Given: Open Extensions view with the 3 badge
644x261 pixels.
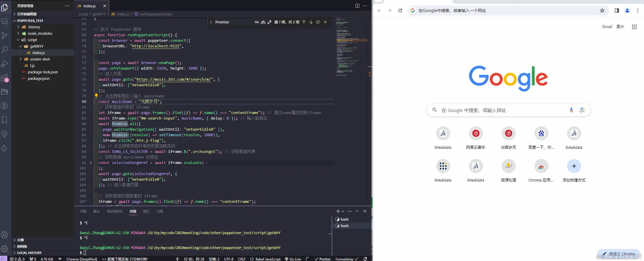Looking at the screenshot, I should (x=5, y=78).
